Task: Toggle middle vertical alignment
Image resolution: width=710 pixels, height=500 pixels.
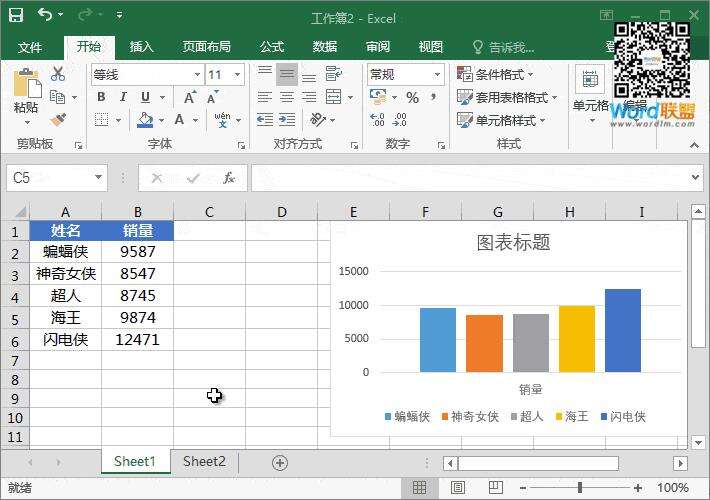Action: pos(287,74)
